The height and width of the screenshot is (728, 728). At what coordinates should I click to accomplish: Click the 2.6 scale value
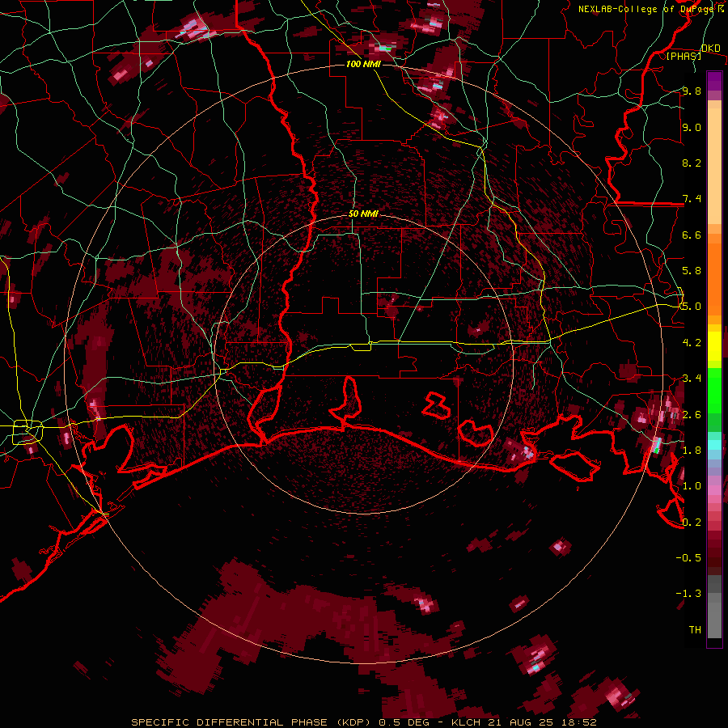tap(692, 414)
